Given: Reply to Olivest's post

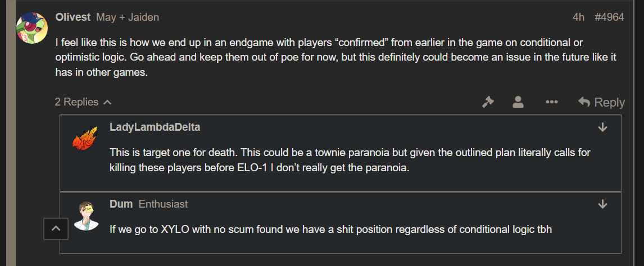Looking at the screenshot, I should tap(601, 102).
